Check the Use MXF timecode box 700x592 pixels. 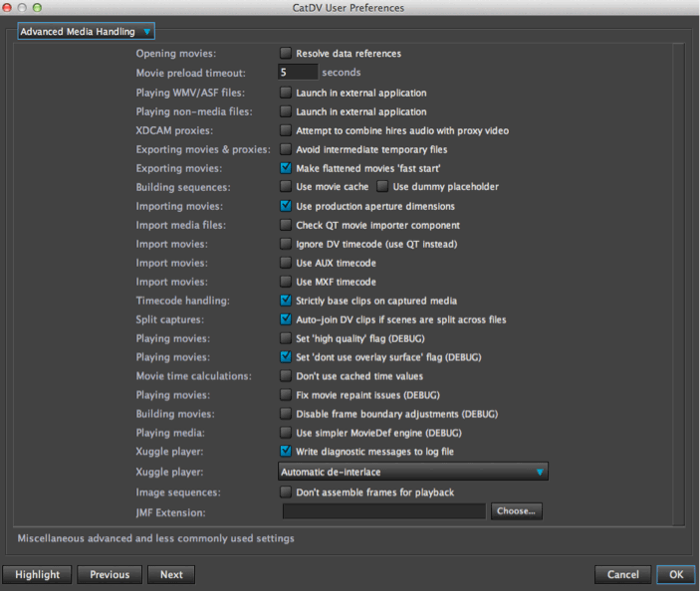coord(286,282)
